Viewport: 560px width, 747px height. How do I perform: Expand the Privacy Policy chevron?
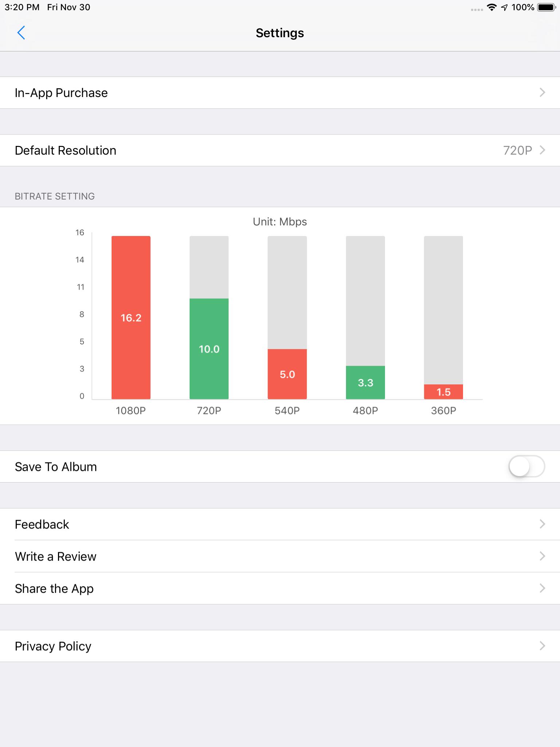click(542, 646)
